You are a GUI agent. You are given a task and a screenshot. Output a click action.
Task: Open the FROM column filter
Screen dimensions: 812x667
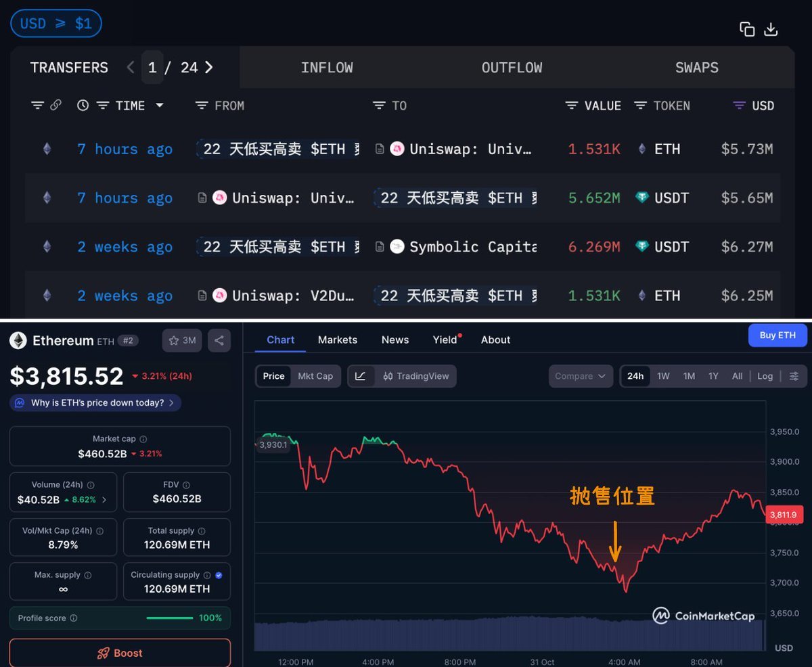tap(202, 106)
